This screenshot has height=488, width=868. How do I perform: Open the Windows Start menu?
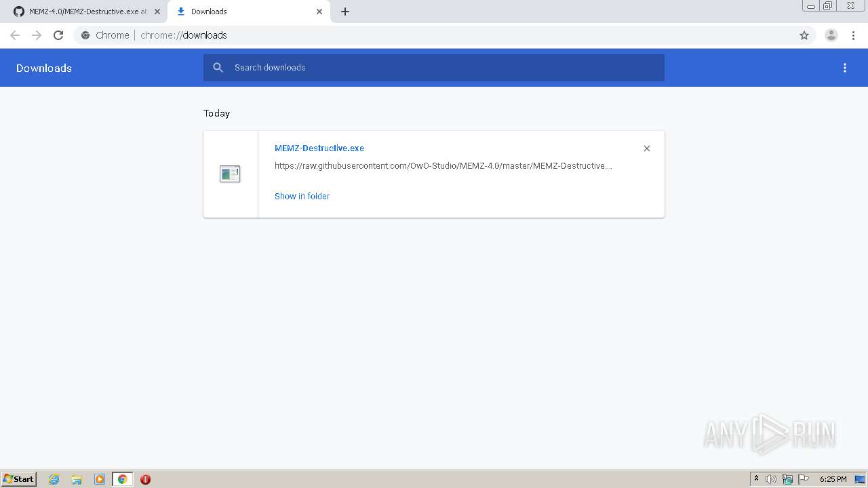point(19,479)
